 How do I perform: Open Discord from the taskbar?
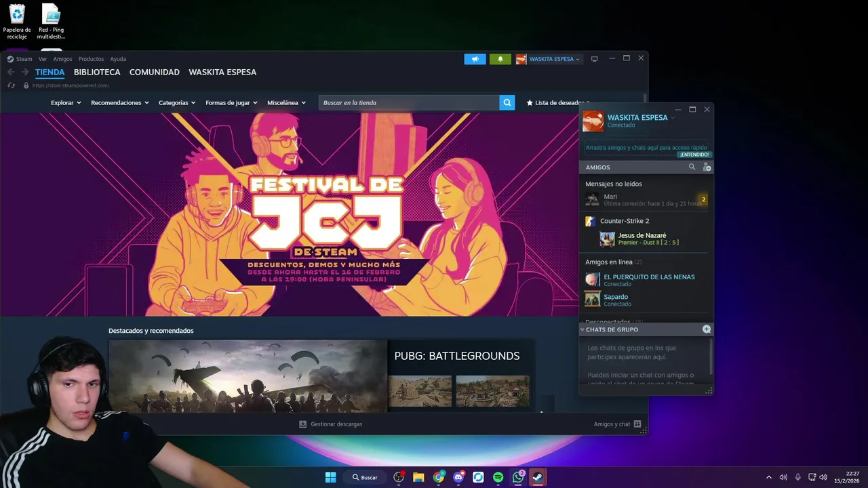[x=458, y=477]
